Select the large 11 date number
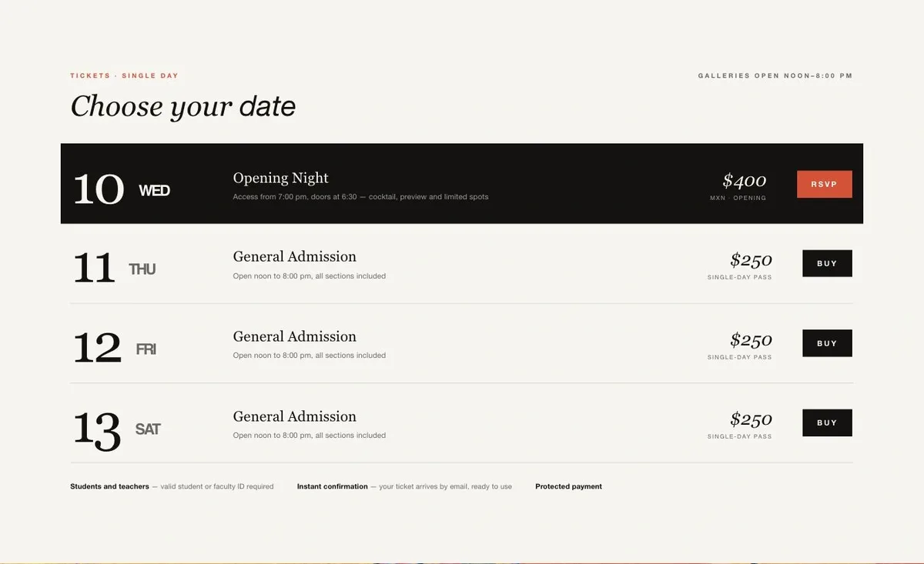 tap(94, 269)
